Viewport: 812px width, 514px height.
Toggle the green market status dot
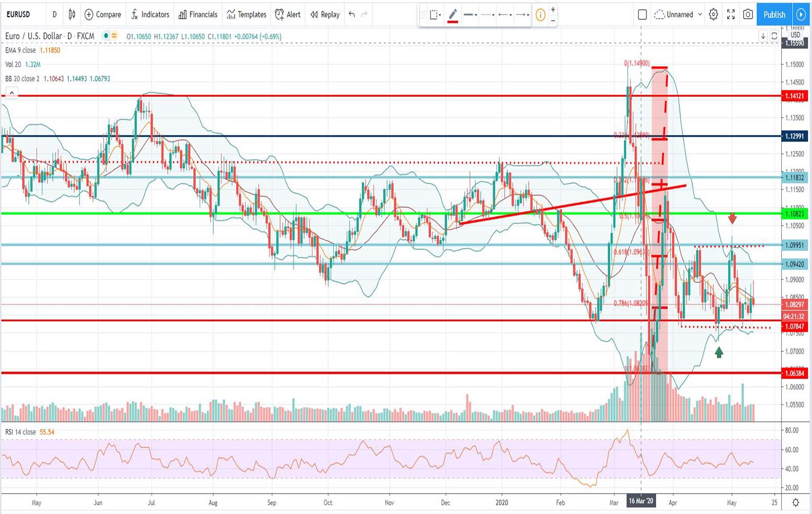pyautogui.click(x=106, y=36)
